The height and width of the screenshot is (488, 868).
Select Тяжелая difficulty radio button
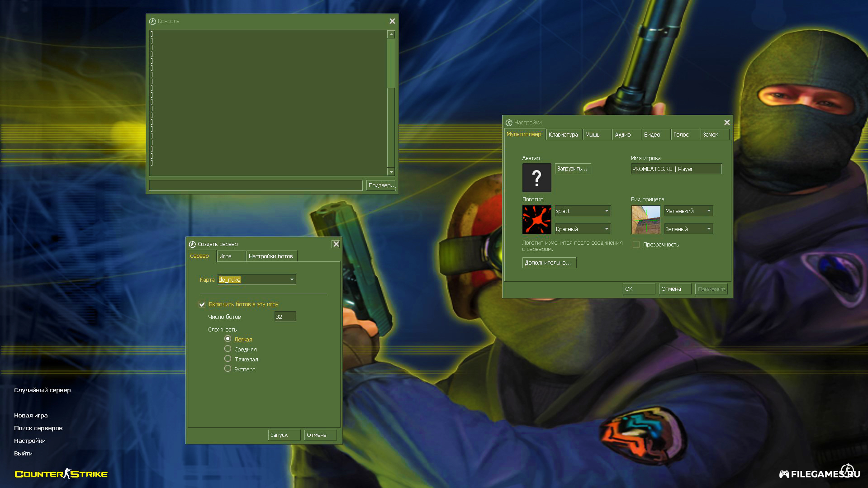pyautogui.click(x=228, y=359)
